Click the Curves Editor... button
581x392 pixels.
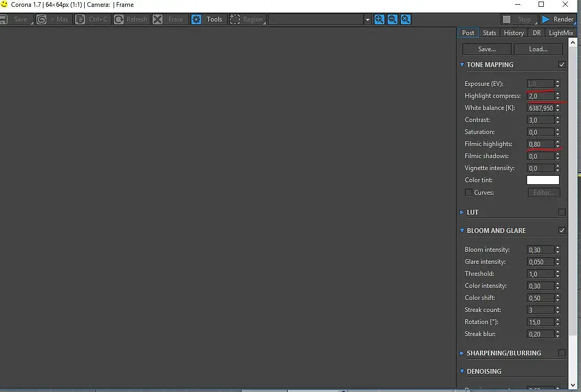(544, 192)
